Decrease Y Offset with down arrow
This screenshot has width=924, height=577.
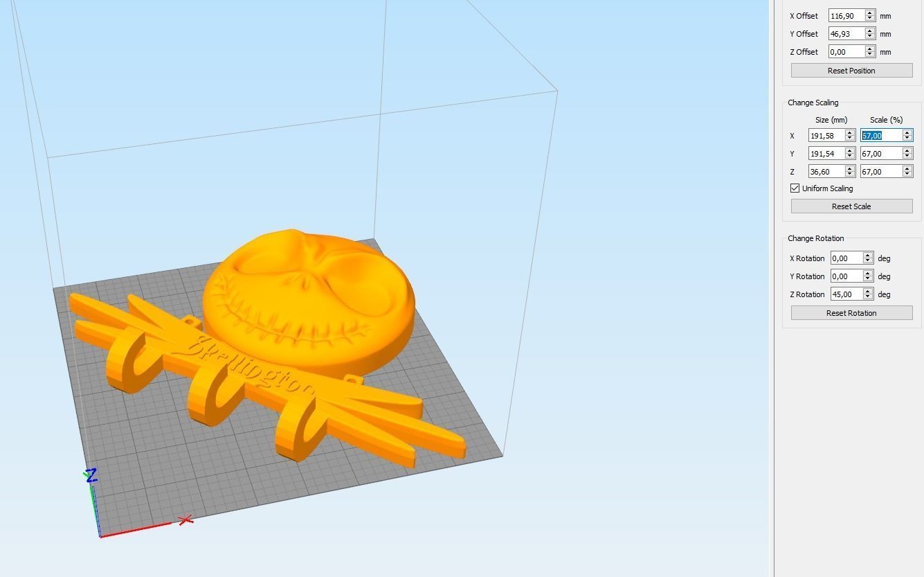tap(870, 37)
